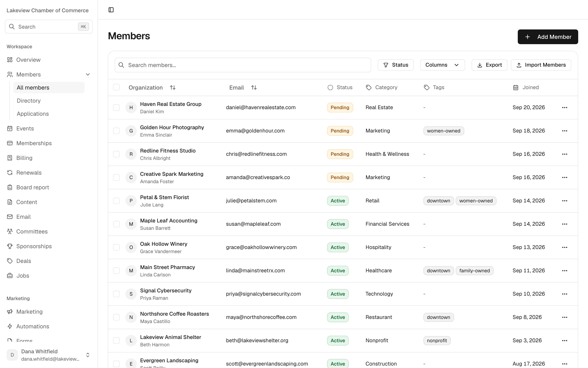Collapse the Members sidebar section chevron
The height and width of the screenshot is (368, 588).
(x=88, y=74)
